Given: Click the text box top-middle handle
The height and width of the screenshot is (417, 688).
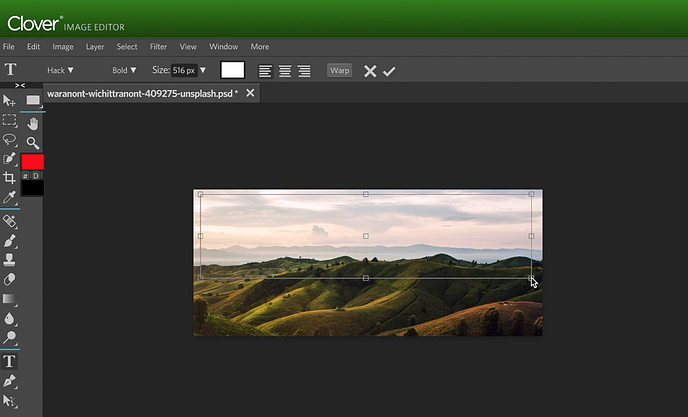Looking at the screenshot, I should coord(366,194).
